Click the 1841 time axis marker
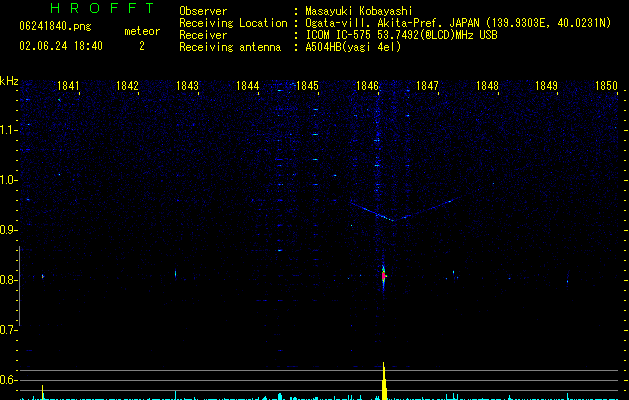629x400 pixels. tap(68, 86)
